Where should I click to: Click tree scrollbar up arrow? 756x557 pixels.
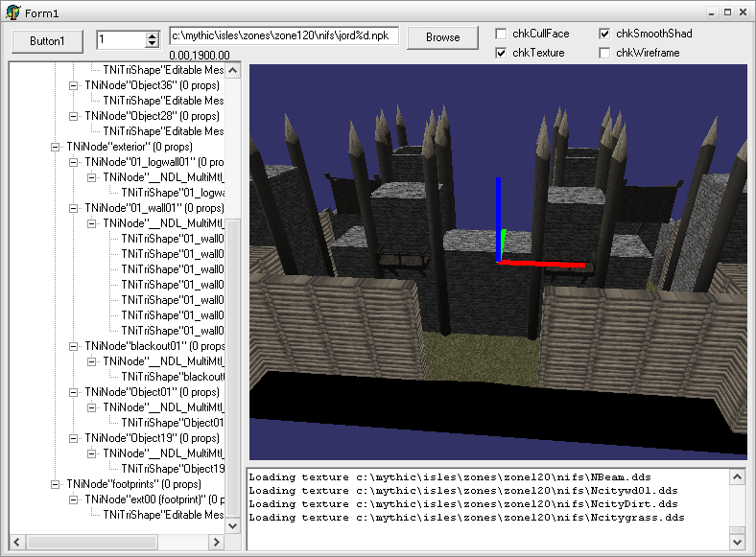coord(233,70)
